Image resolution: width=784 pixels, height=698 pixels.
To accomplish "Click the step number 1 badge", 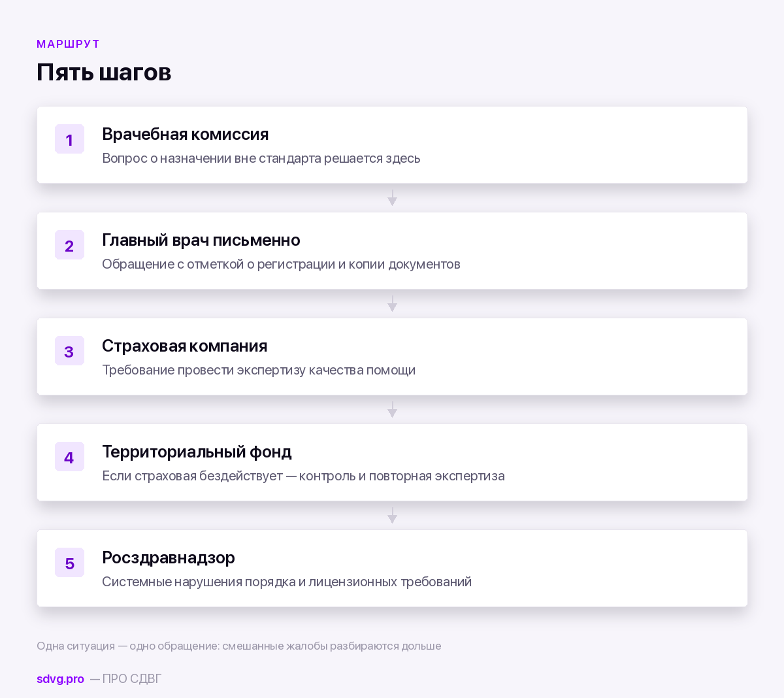I will point(69,139).
